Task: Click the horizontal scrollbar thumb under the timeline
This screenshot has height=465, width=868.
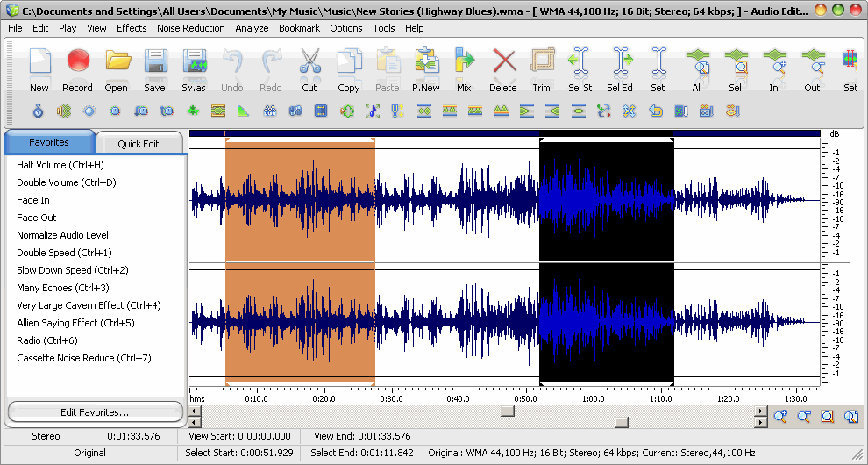Action: click(x=508, y=411)
